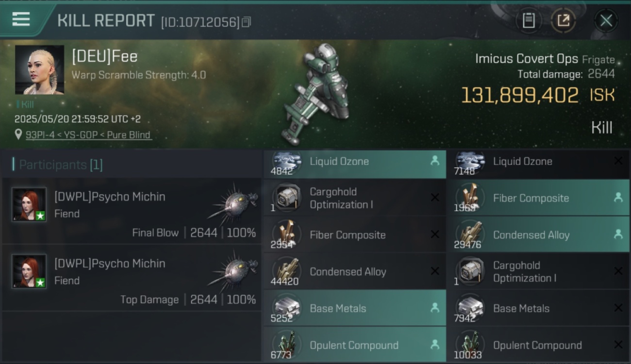This screenshot has width=631, height=364.
Task: Select Opulent Compound 10033 row
Action: [538, 345]
